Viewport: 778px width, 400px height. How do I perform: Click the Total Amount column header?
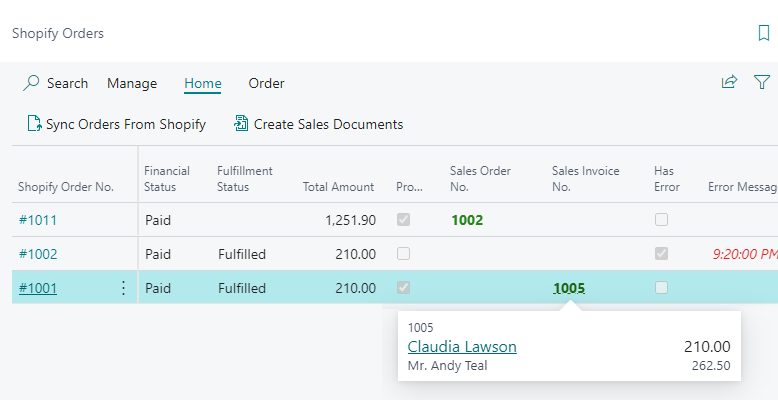click(x=338, y=187)
